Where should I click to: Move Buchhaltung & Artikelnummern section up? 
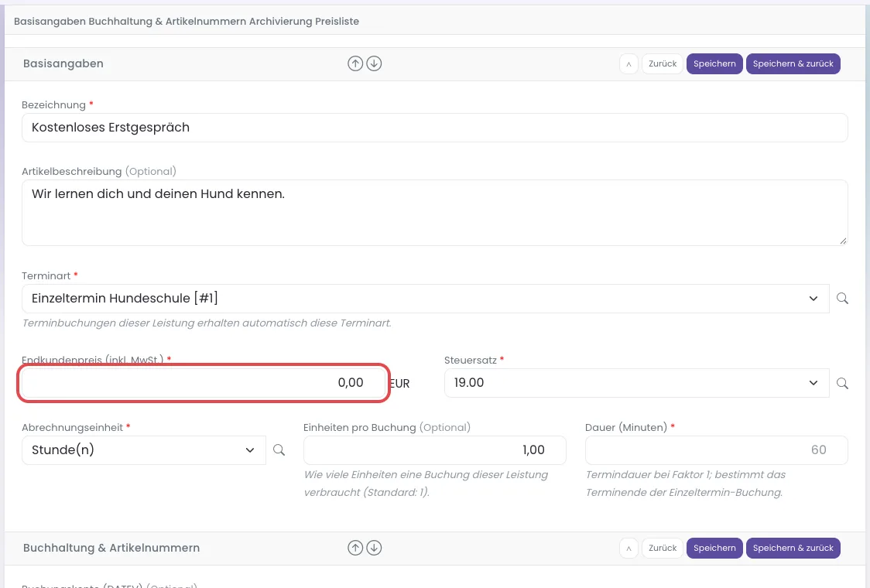point(355,548)
